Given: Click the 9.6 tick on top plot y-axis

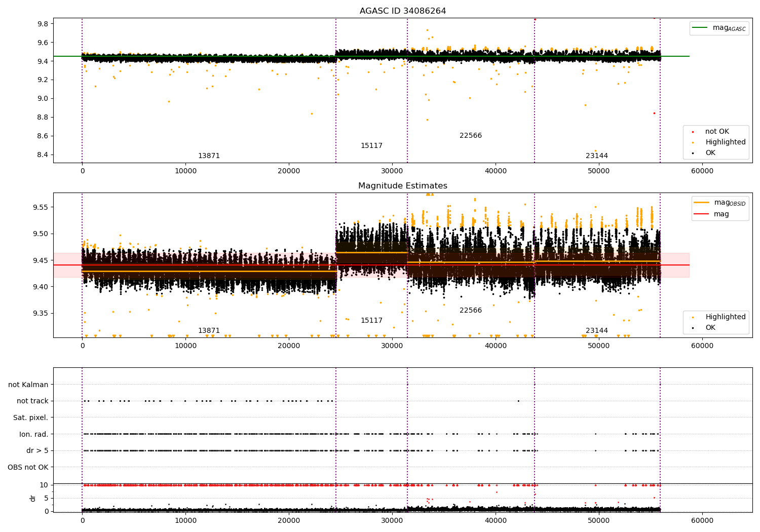Looking at the screenshot, I should 43,43.
